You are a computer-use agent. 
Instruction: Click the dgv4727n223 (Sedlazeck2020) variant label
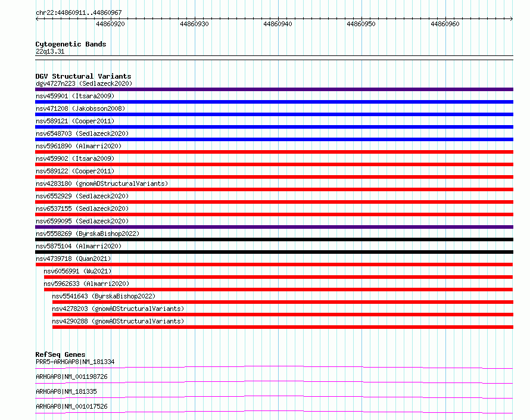pyautogui.click(x=84, y=83)
